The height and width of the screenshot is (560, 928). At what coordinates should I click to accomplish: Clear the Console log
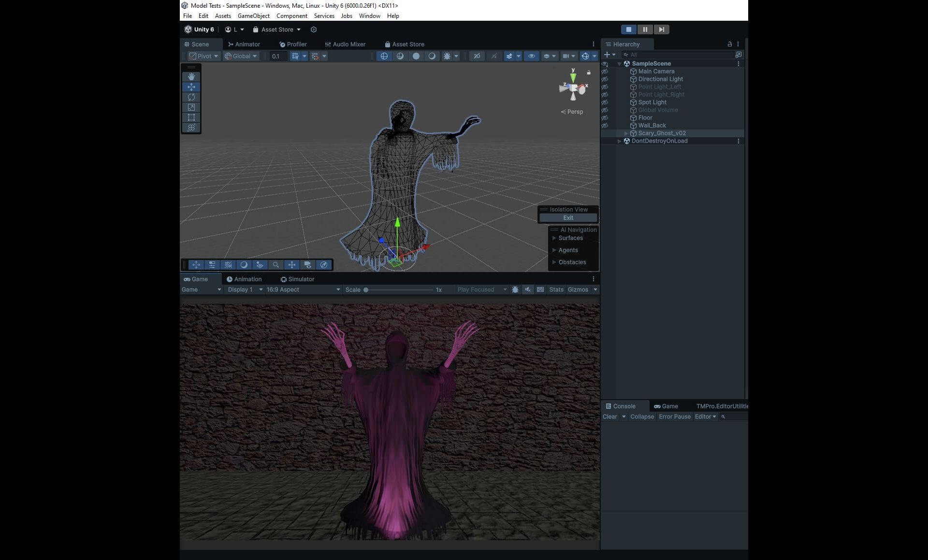click(x=609, y=416)
